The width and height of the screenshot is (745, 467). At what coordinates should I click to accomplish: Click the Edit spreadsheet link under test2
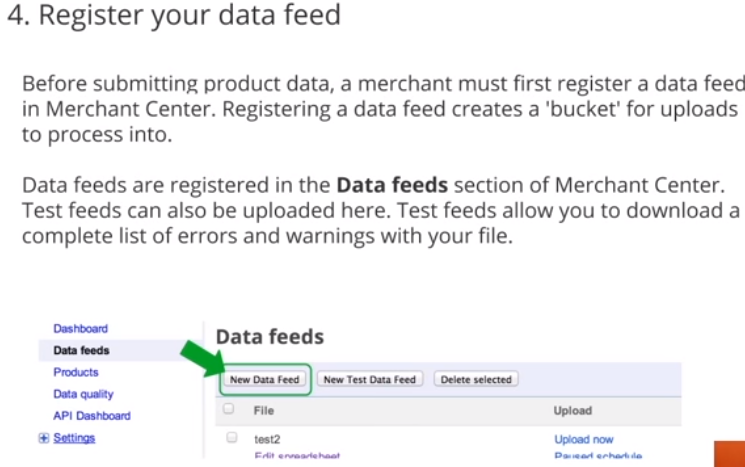(297, 456)
